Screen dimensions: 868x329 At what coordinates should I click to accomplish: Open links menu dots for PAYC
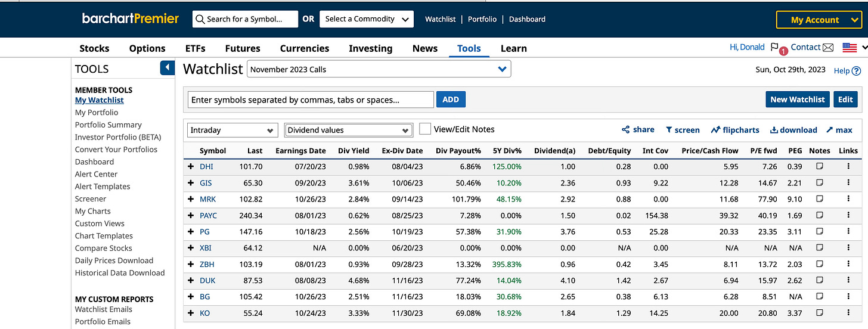coord(848,215)
